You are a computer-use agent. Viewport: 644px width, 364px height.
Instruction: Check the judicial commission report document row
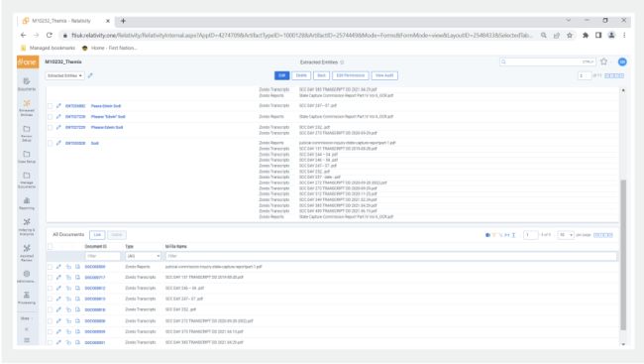tap(51, 267)
